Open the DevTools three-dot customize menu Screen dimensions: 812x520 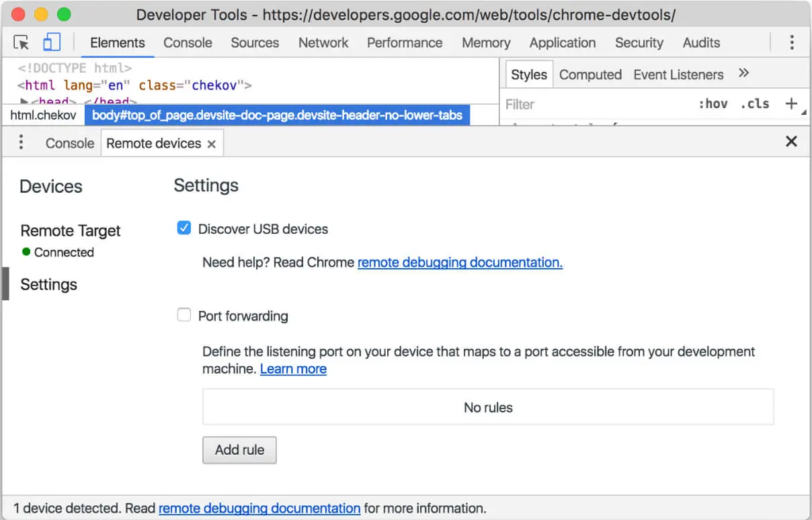[x=792, y=43]
